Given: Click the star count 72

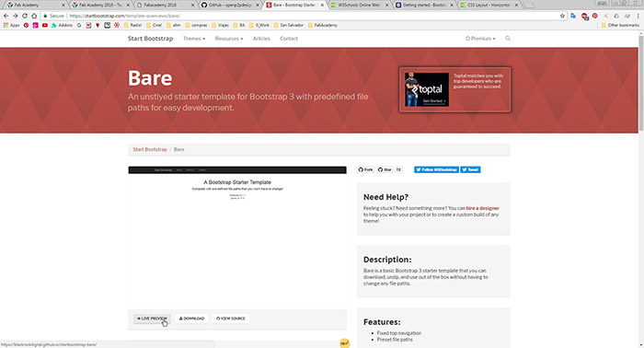Looking at the screenshot, I should pos(398,169).
